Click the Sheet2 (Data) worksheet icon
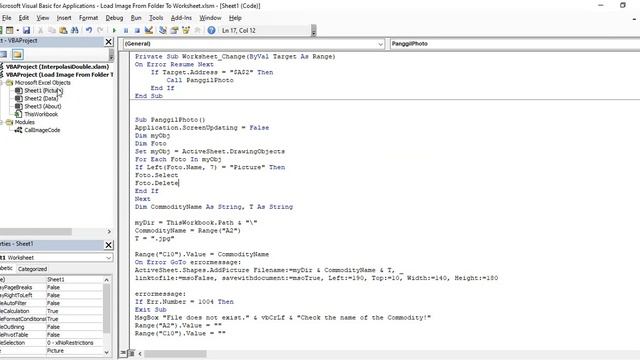This screenshot has height=360, width=640. click(19, 98)
